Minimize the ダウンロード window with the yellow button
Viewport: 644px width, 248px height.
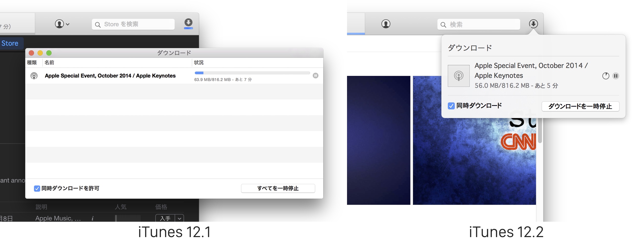pyautogui.click(x=40, y=53)
